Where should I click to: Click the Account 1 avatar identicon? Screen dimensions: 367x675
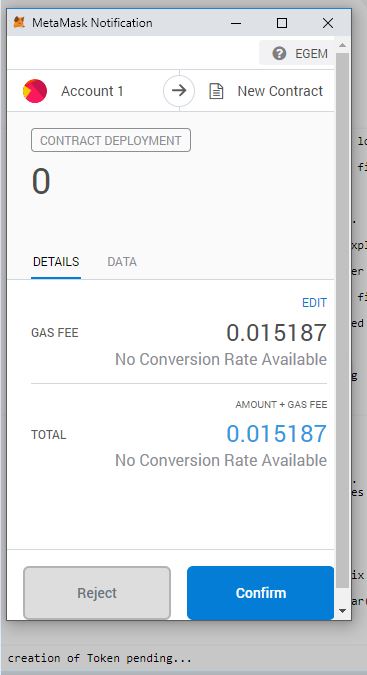(x=35, y=91)
